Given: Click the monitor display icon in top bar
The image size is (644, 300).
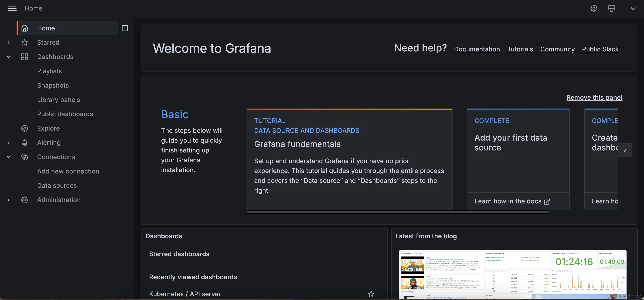Looking at the screenshot, I should point(612,8).
